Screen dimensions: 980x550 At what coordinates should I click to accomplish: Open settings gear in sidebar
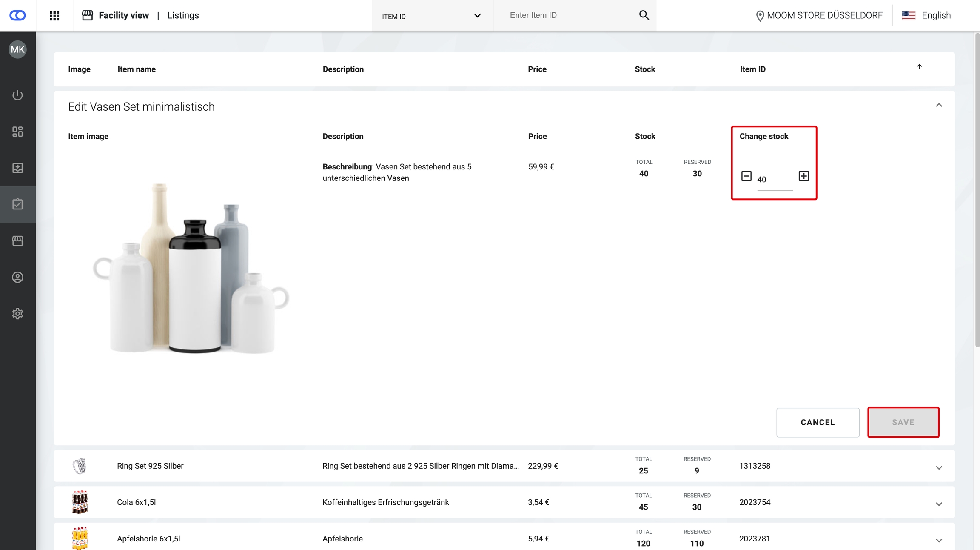(17, 314)
